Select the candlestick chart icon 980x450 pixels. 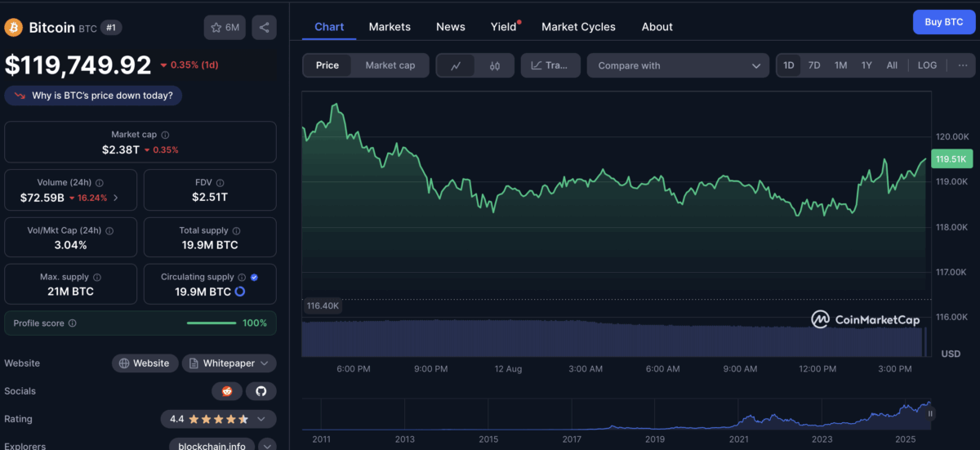coord(494,65)
